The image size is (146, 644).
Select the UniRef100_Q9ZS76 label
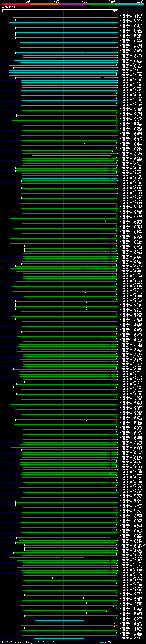point(131,42)
